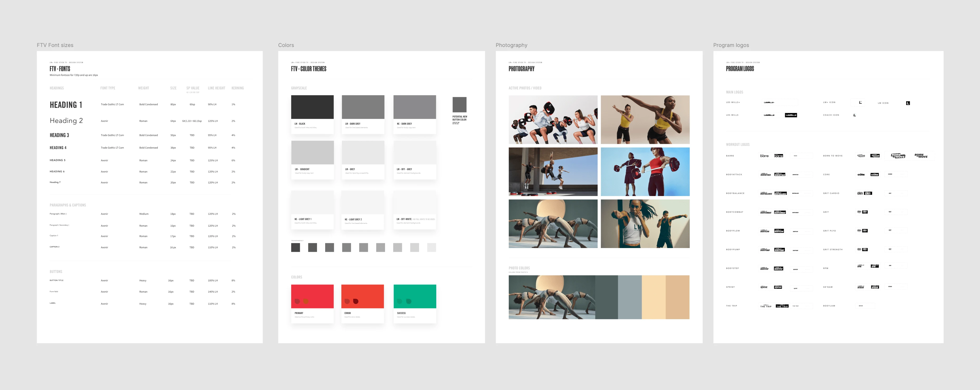Select the boxing athletes photo thumbnail
The width and height of the screenshot is (980, 390).
pos(645,224)
